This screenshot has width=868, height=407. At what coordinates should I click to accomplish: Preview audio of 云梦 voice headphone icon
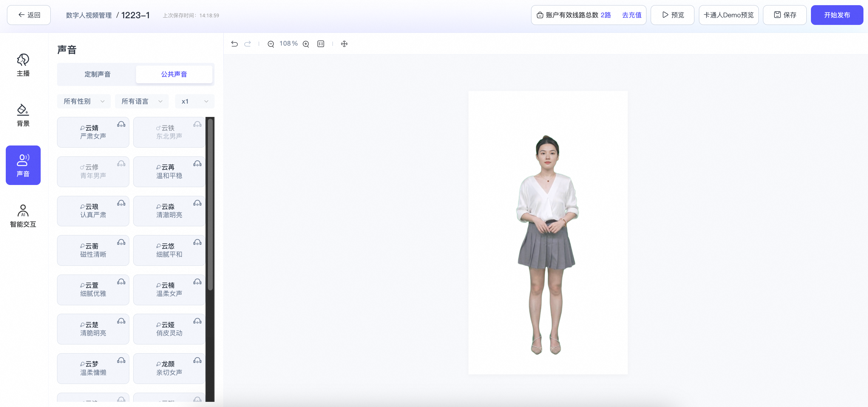point(121,361)
